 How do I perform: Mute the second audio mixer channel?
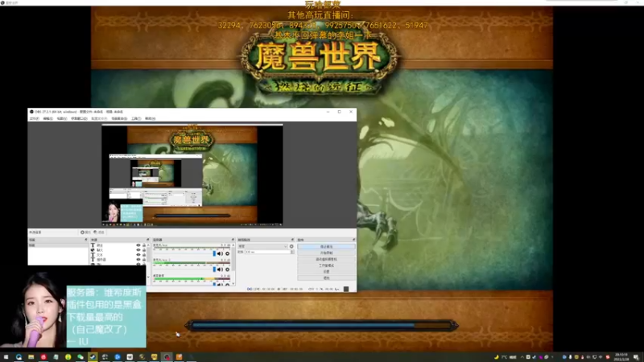point(220,269)
